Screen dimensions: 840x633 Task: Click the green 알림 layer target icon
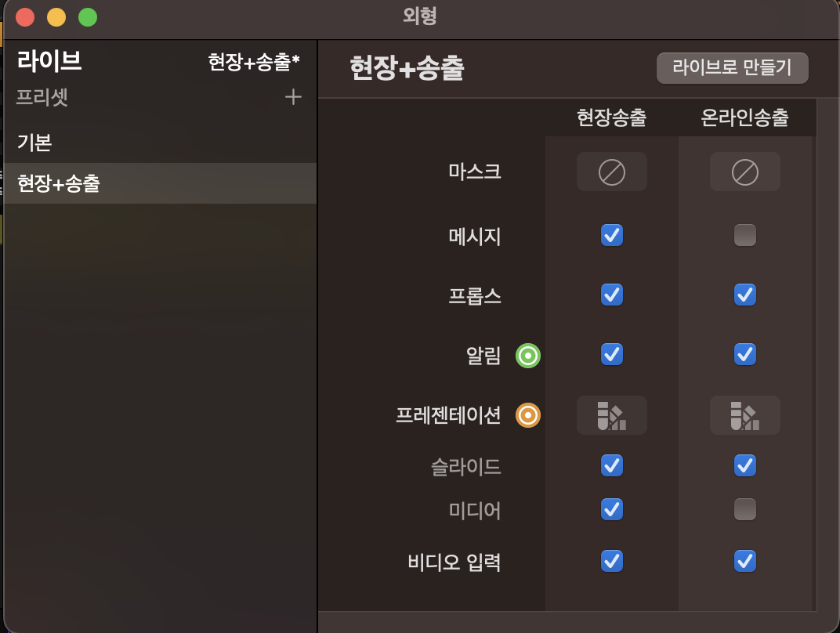[527, 356]
